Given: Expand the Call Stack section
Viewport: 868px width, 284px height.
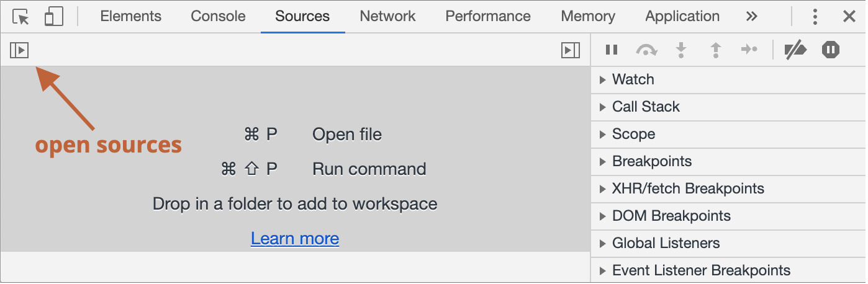Looking at the screenshot, I should 645,107.
